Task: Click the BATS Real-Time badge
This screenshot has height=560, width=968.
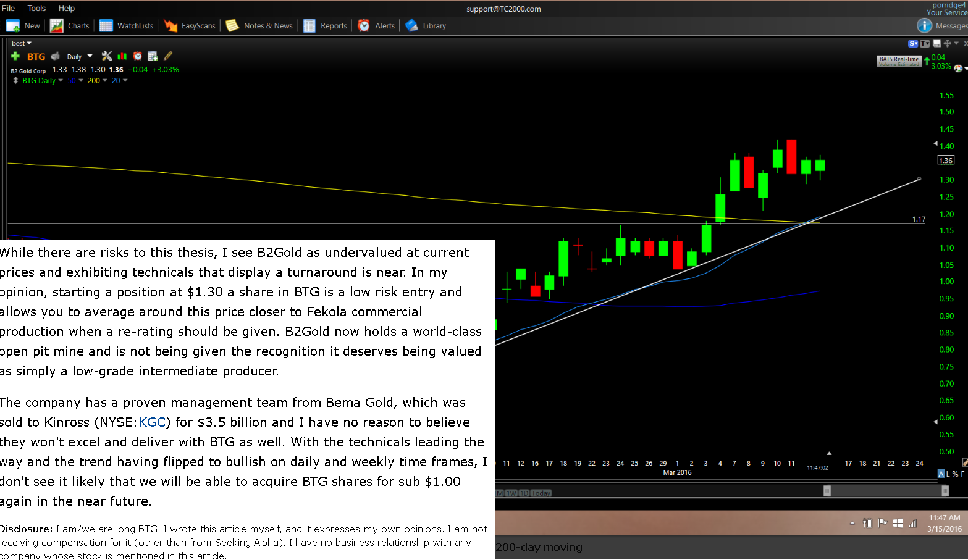Action: (899, 61)
